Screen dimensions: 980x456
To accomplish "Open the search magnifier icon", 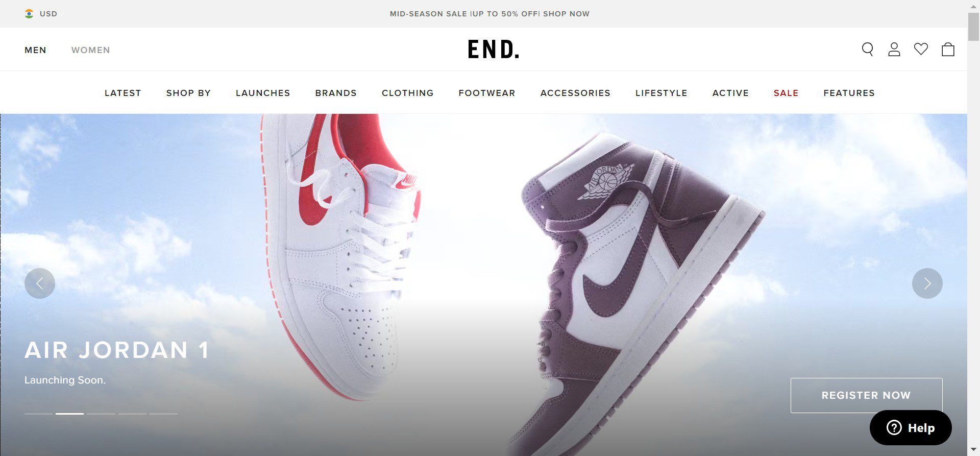I will (867, 50).
